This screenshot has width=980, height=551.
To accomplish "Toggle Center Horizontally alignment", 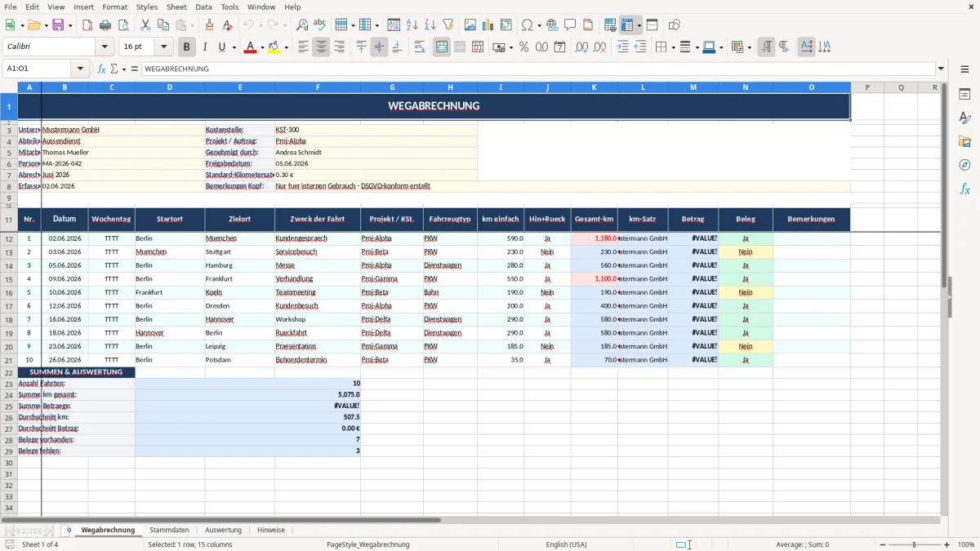I will [321, 47].
